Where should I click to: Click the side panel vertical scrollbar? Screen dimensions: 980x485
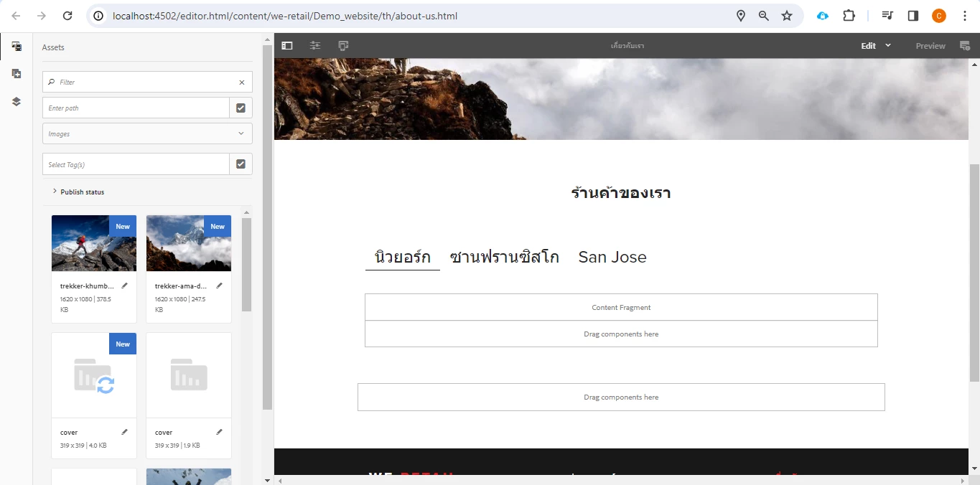coord(267,227)
